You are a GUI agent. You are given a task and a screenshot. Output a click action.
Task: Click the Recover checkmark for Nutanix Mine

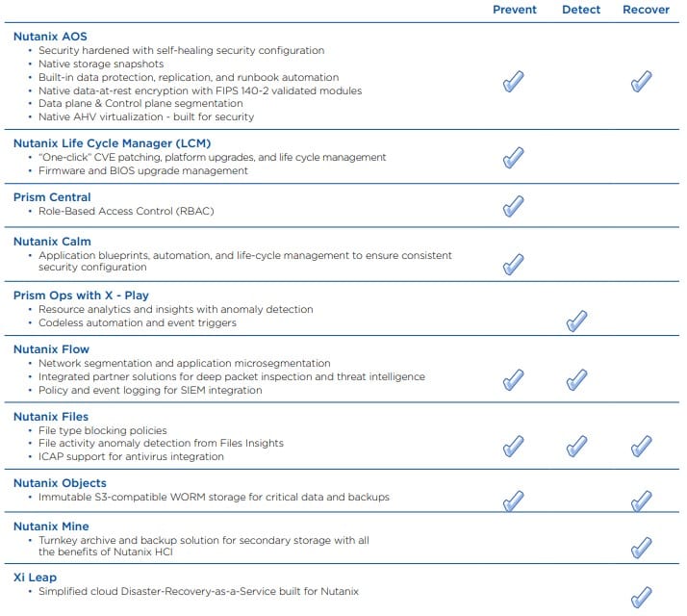[x=641, y=548]
